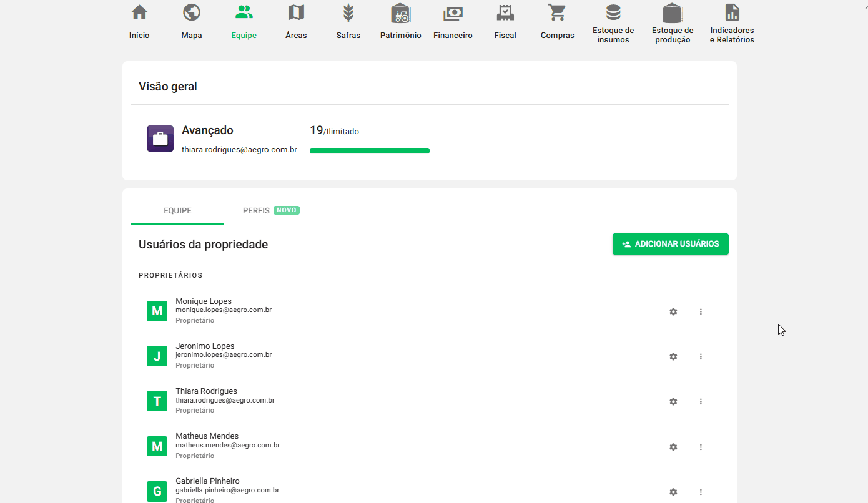Screen dimensions: 868x503
Task: Open Estoque de insumos
Action: (x=613, y=21)
